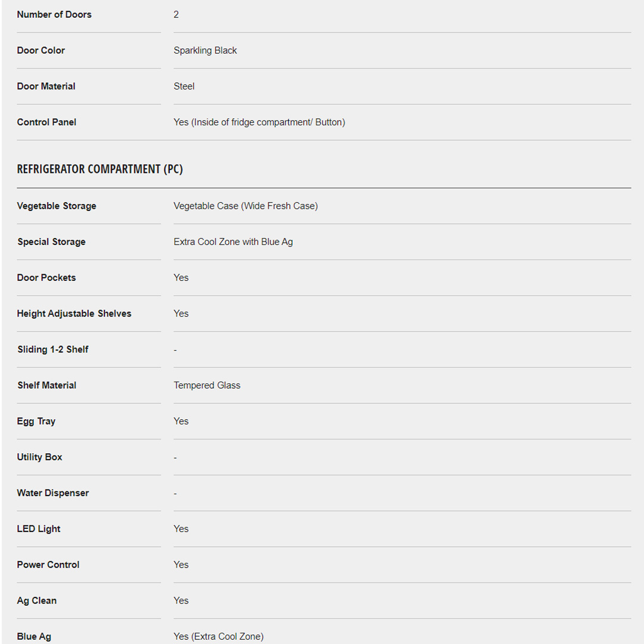
Task: Click the Number of Doors label
Action: 54,14
